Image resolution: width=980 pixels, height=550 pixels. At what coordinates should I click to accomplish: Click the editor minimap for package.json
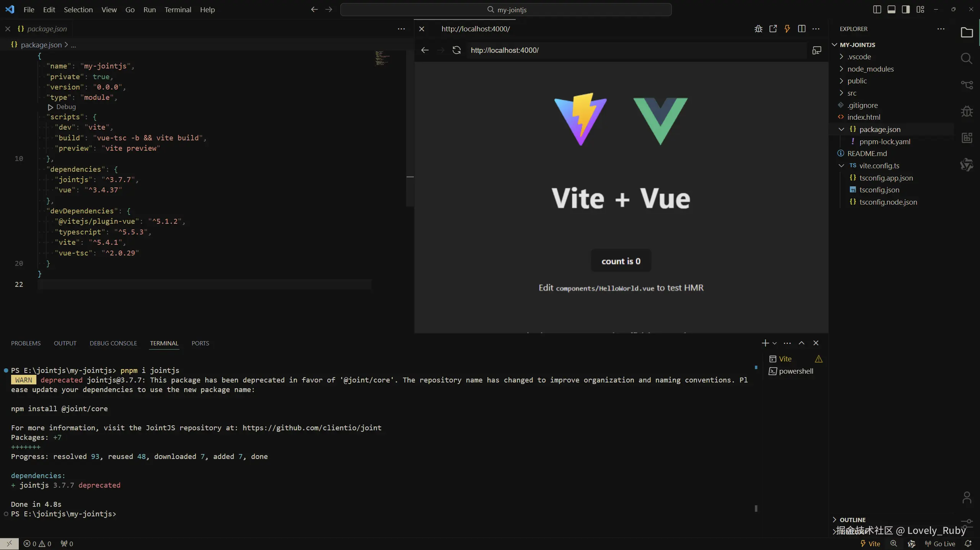(383, 58)
